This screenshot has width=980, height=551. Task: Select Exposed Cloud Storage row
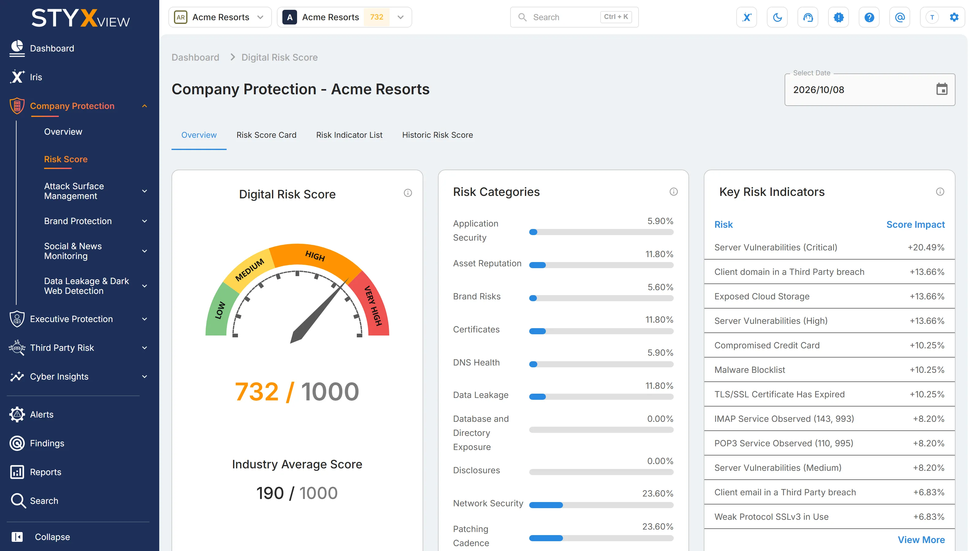(x=829, y=296)
